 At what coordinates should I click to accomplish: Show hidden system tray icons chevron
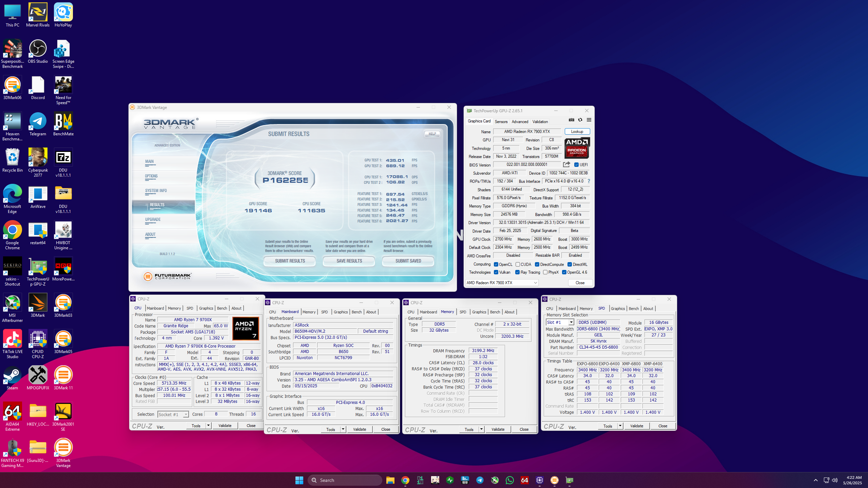(815, 480)
